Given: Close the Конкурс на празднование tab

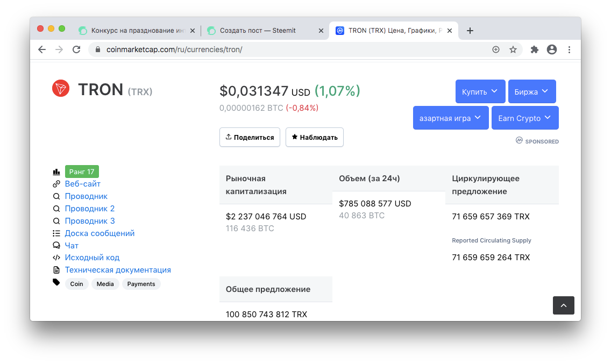Looking at the screenshot, I should pos(193,31).
